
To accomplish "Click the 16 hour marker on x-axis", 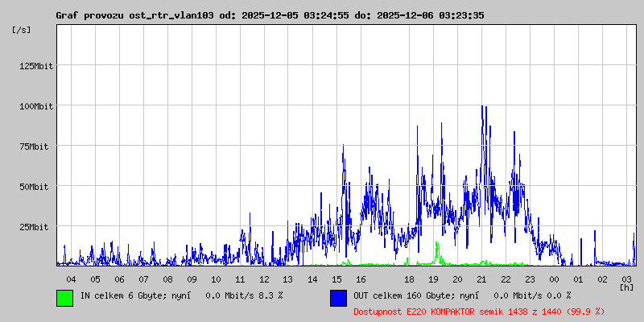I will (x=361, y=279).
